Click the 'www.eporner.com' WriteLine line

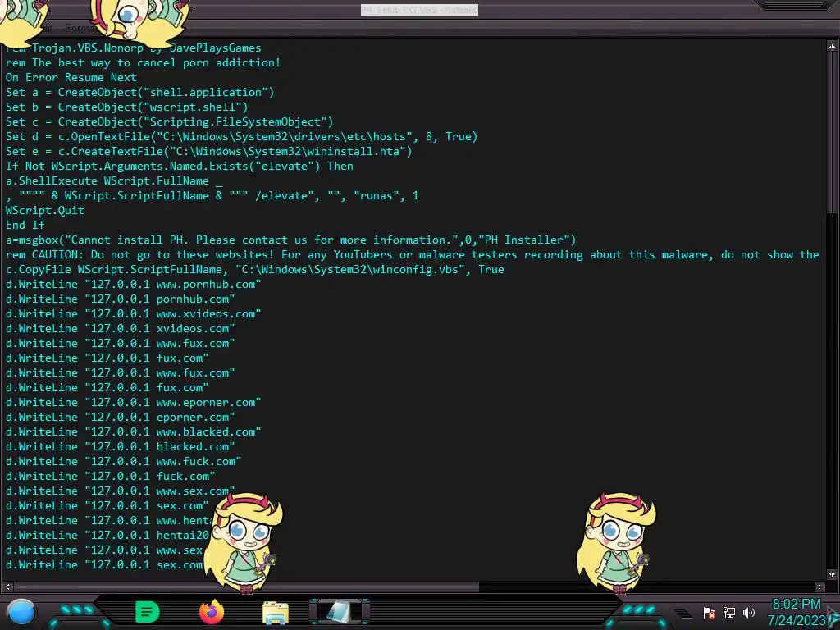[x=134, y=402]
